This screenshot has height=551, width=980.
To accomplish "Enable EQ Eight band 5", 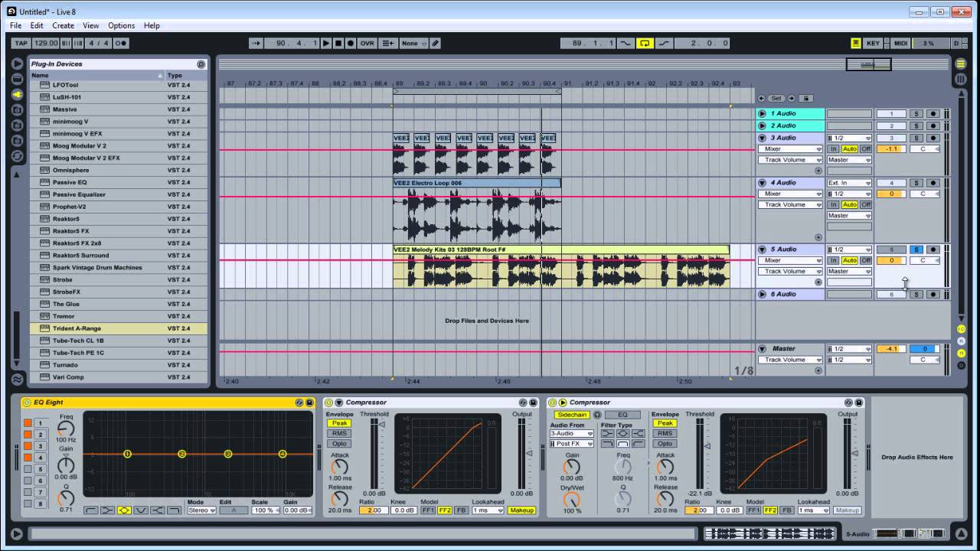I will pyautogui.click(x=28, y=469).
